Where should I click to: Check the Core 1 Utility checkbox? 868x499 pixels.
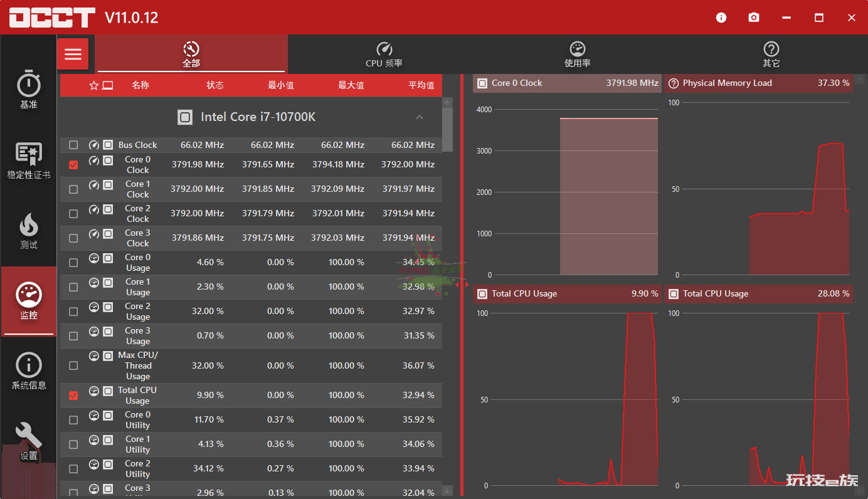tap(73, 444)
